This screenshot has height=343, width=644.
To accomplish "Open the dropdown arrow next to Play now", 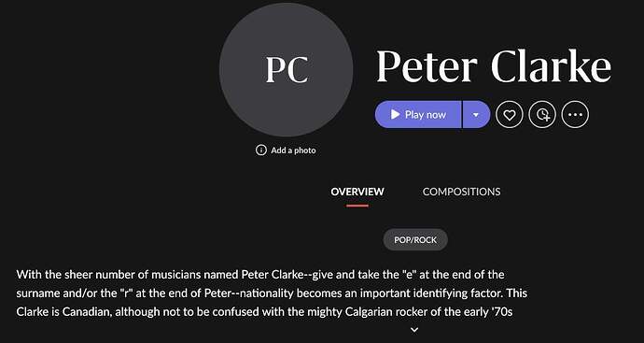I will [476, 114].
